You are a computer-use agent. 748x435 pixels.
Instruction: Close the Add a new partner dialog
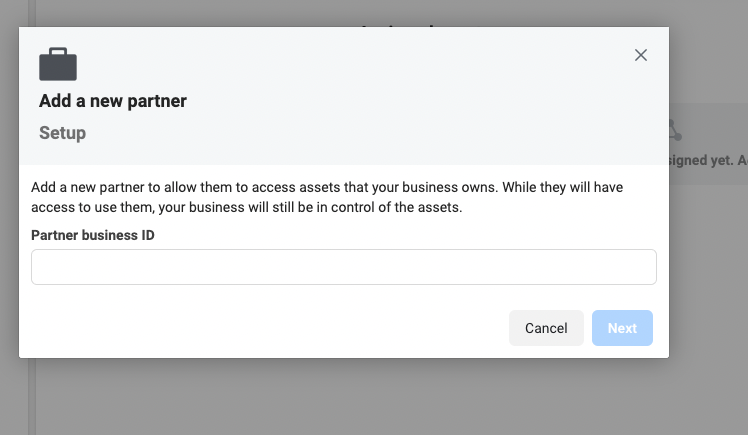pos(641,55)
